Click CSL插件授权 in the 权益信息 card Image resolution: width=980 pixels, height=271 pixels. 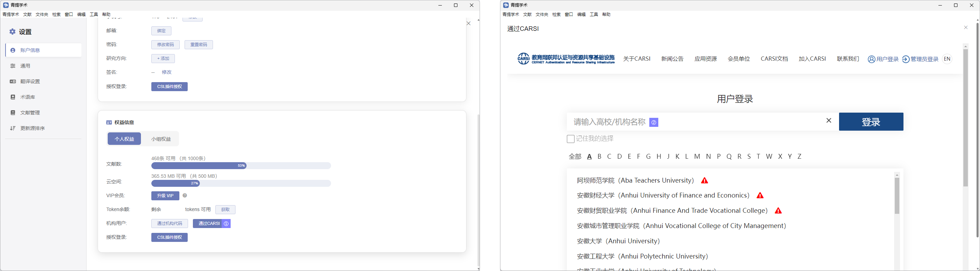(x=170, y=237)
